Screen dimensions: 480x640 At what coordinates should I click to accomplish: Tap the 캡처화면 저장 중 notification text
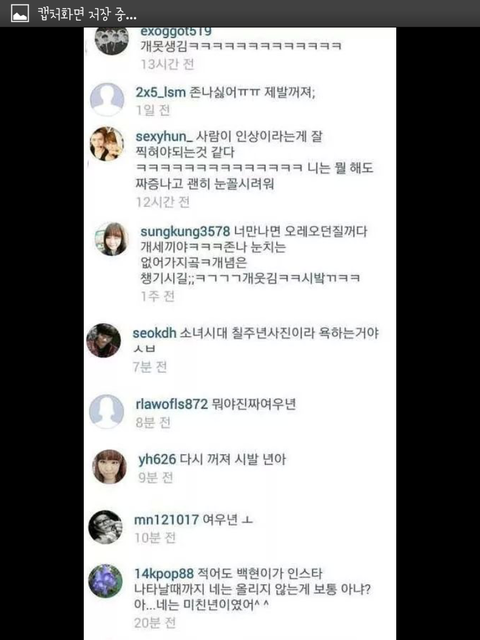coord(87,14)
